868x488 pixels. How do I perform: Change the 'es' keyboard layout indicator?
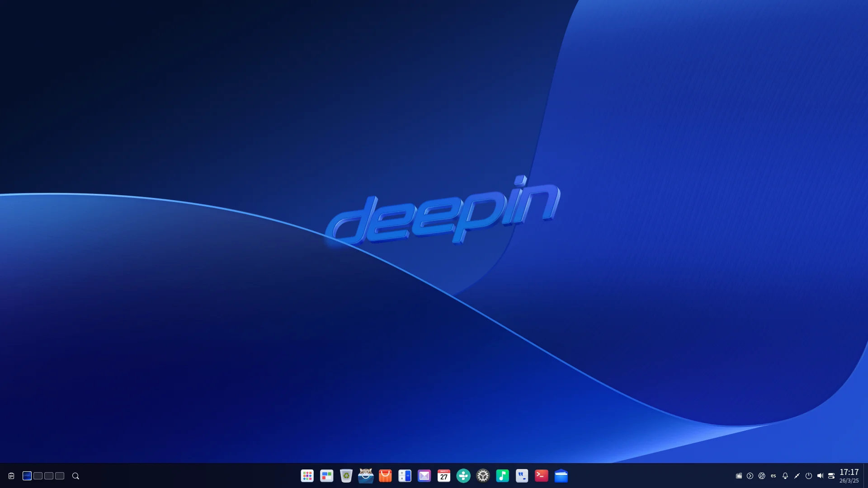point(774,476)
